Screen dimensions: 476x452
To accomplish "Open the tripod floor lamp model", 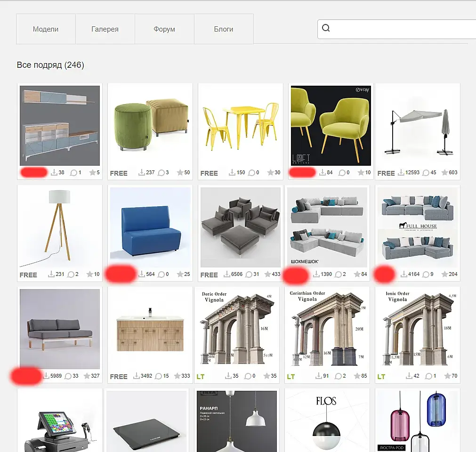I will 60,227.
